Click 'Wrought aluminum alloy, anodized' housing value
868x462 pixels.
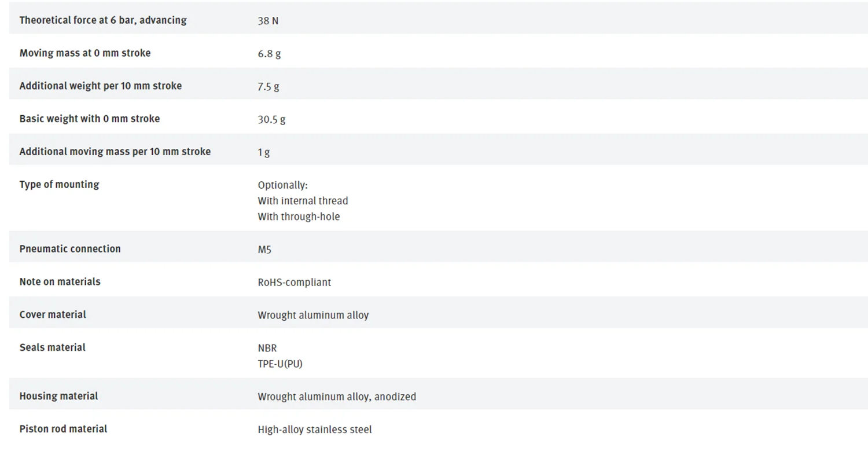coord(337,397)
